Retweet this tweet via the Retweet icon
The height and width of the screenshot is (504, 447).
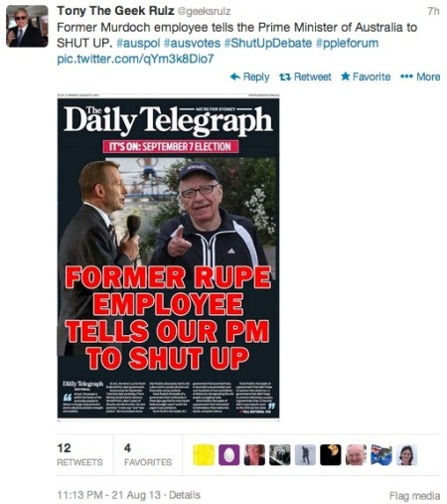pos(285,78)
